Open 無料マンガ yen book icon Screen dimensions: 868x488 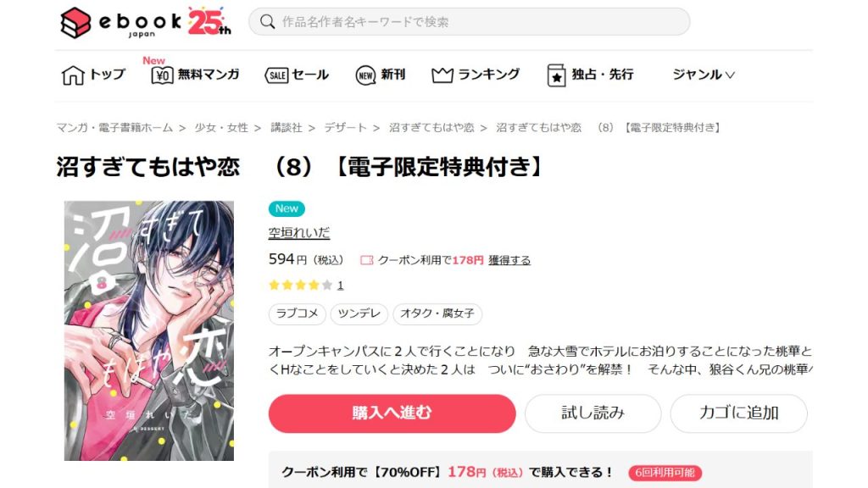click(x=162, y=75)
